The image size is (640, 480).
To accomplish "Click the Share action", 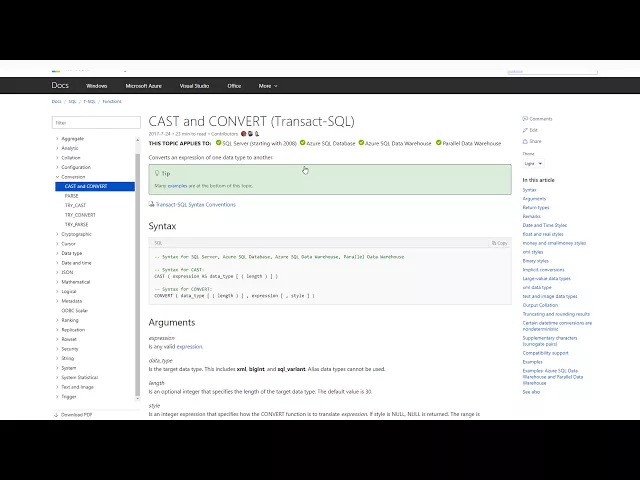I will pyautogui.click(x=532, y=141).
